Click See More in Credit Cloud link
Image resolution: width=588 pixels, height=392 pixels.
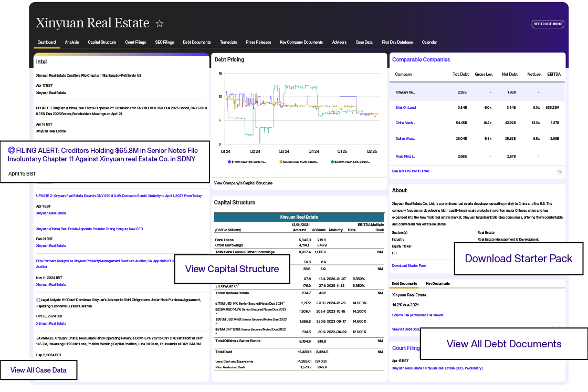click(x=410, y=172)
